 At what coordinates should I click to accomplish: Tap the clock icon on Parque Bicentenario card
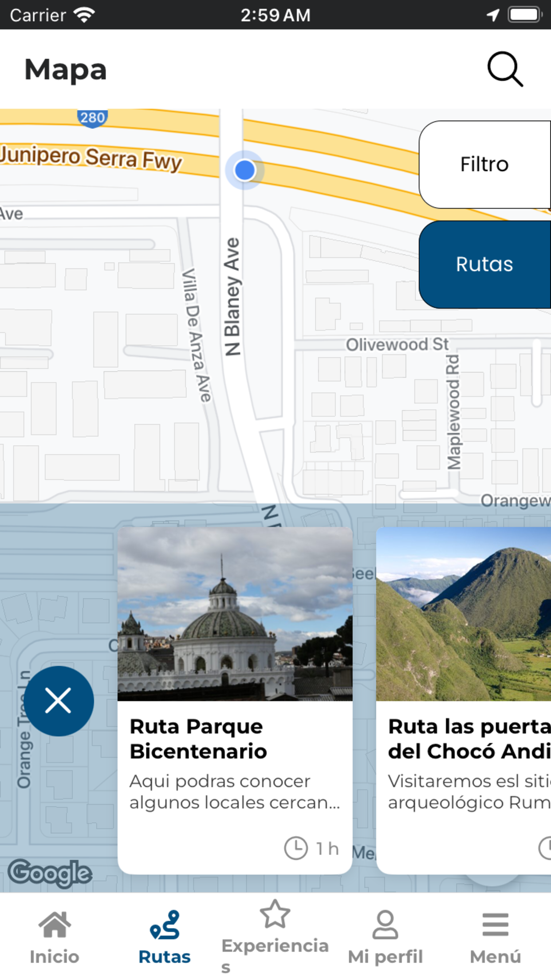tap(296, 848)
